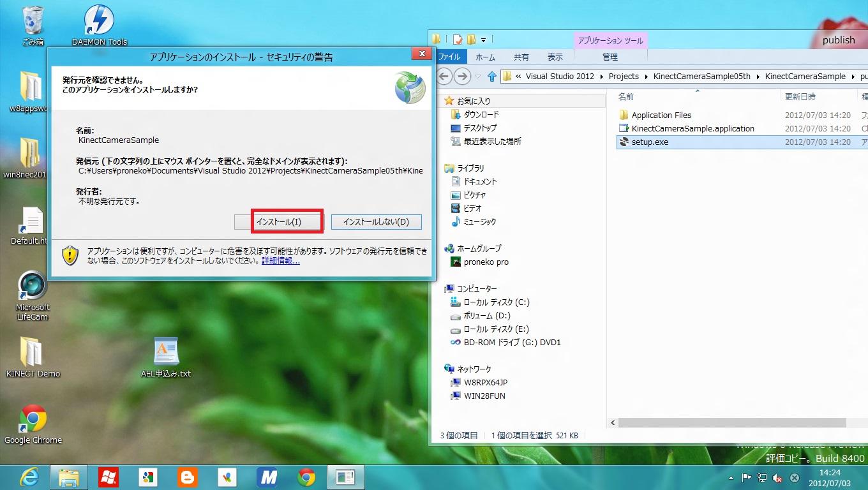
Task: Open 最近表示した場所 in the navigation pane
Action: coord(492,141)
